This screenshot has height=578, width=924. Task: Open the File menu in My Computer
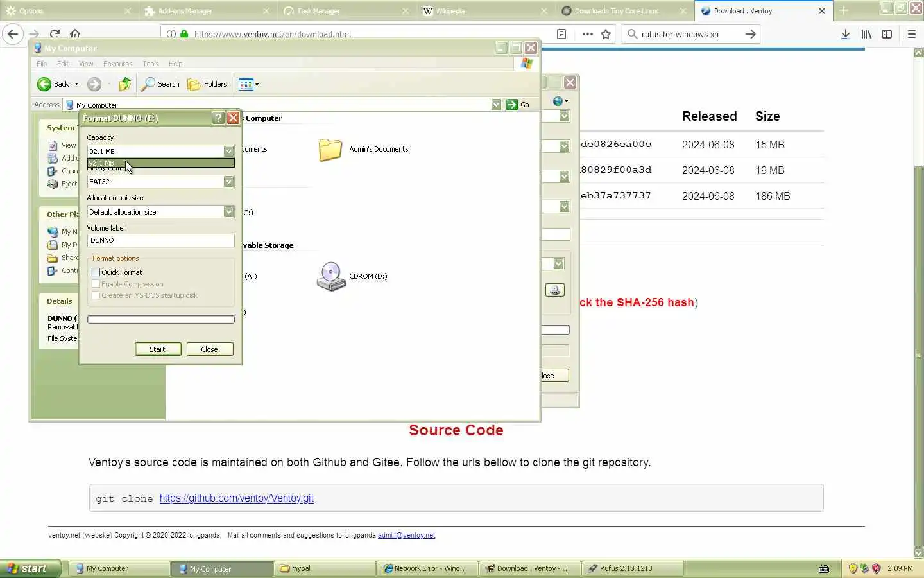(42, 64)
